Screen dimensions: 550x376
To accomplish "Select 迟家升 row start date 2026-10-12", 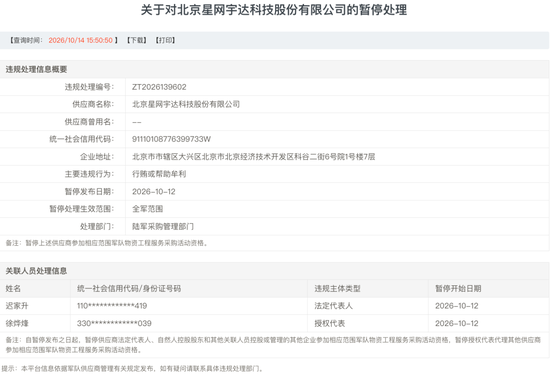I will click(x=457, y=306).
